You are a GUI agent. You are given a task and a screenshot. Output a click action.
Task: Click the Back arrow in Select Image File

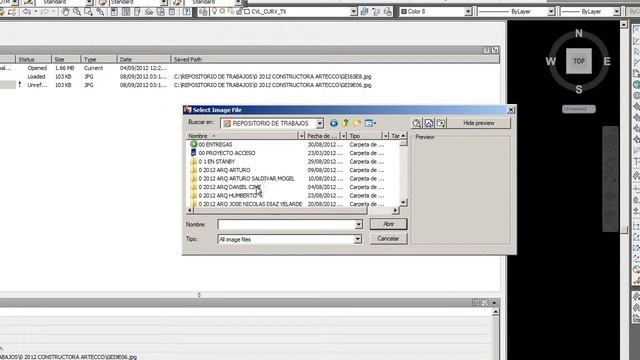pos(334,123)
